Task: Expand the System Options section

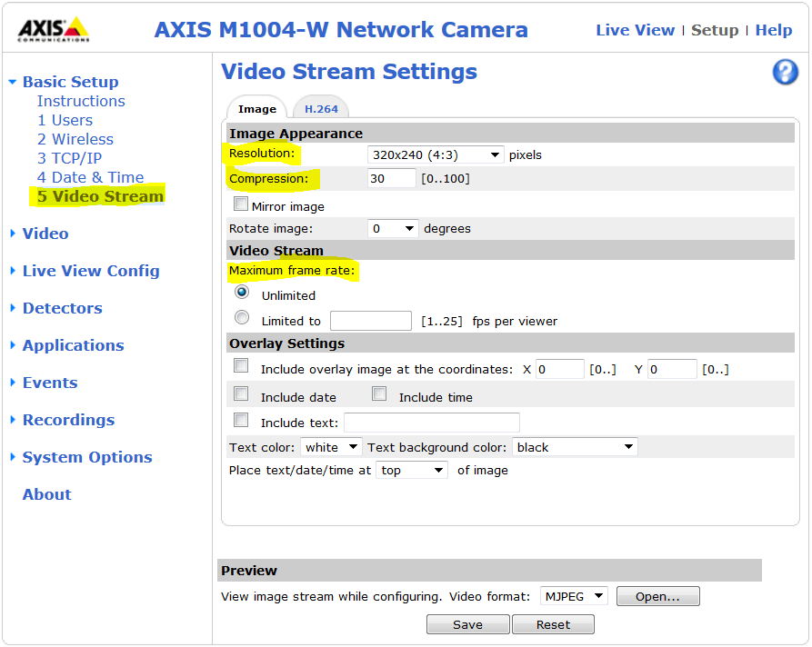Action: point(86,457)
